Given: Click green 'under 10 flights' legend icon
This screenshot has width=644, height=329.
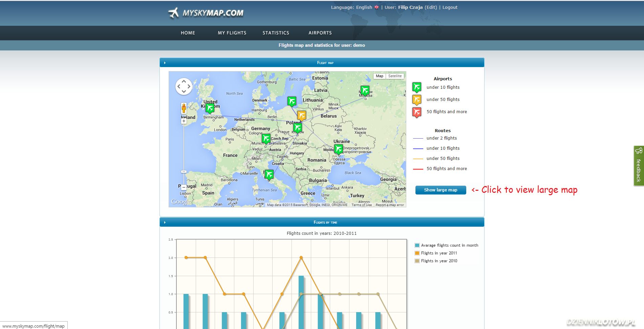Looking at the screenshot, I should pyautogui.click(x=417, y=87).
